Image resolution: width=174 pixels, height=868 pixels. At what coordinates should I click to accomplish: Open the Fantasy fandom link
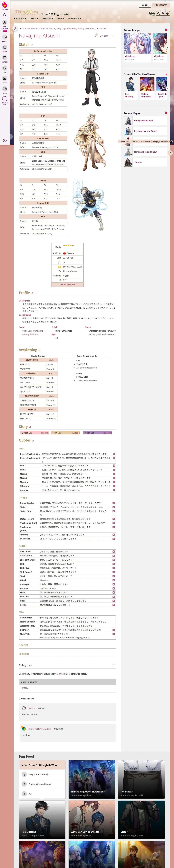[x=24, y=688]
